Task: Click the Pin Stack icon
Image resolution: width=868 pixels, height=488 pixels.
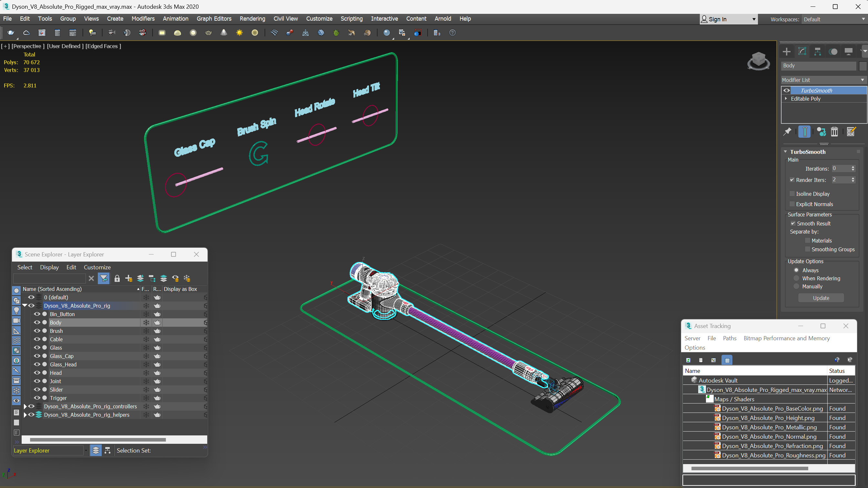Action: point(787,132)
